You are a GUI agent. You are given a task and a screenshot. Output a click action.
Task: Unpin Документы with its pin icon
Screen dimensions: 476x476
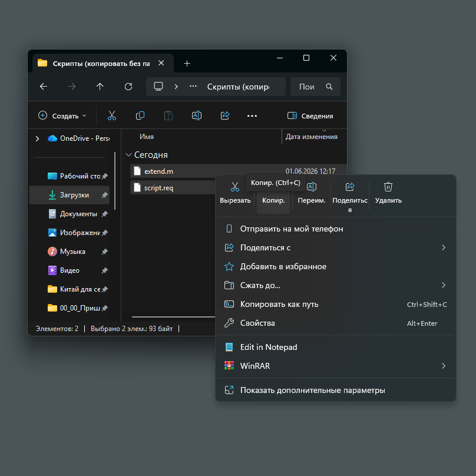tap(105, 214)
